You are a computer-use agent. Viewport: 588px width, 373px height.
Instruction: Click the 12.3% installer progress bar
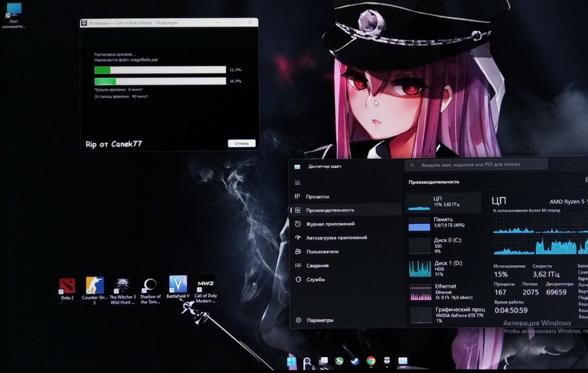[x=160, y=70]
